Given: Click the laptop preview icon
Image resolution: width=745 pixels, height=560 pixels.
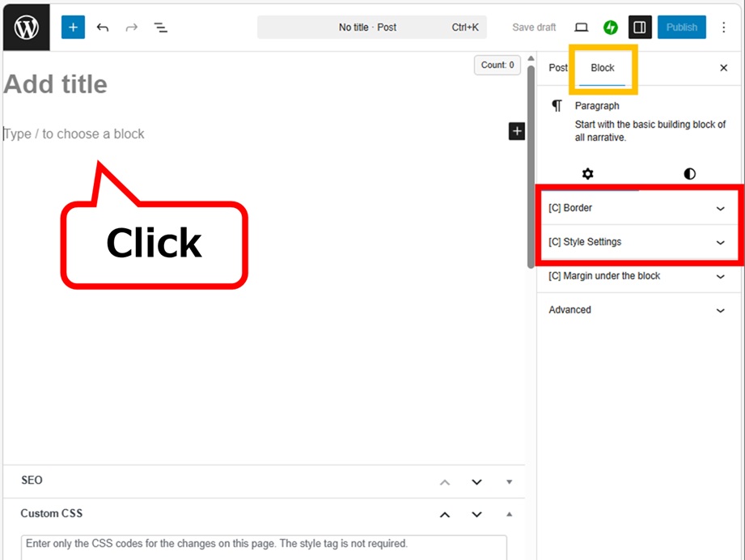Looking at the screenshot, I should click(x=581, y=28).
